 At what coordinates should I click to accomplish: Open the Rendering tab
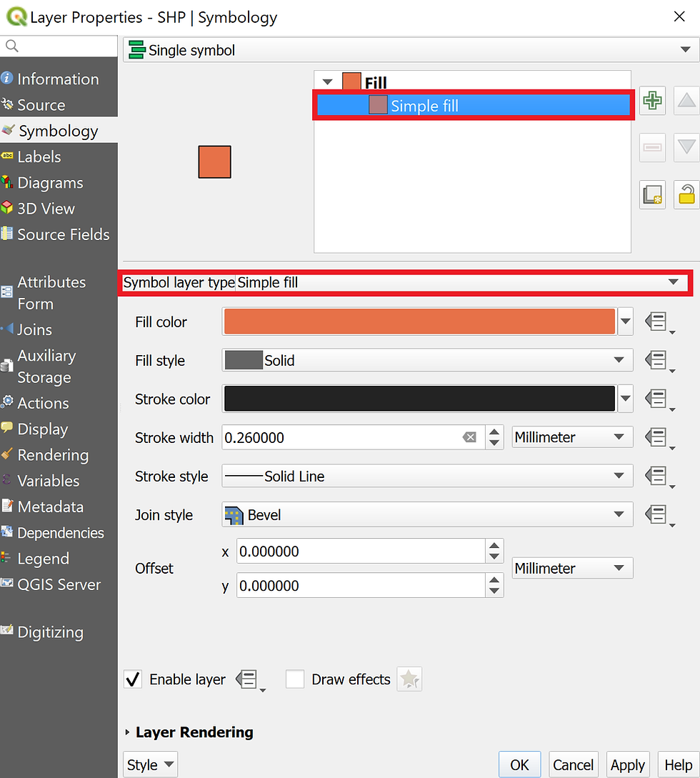[x=59, y=454]
